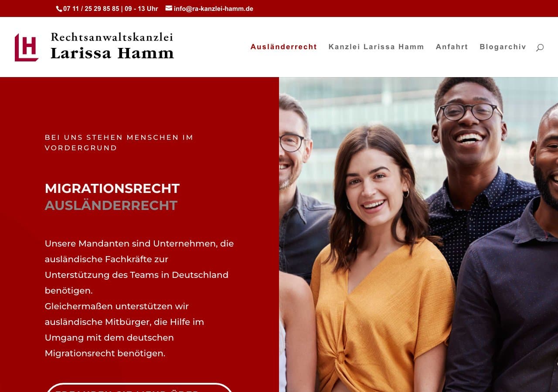Click the white outlined button below the text
Image resolution: width=558 pixels, height=392 pixels.
click(139, 388)
